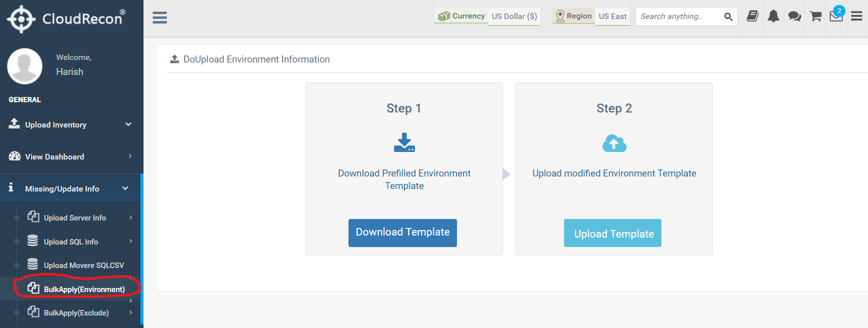Viewport: 868px width, 328px height.
Task: Expand the Upload Inventory menu
Action: (70, 124)
